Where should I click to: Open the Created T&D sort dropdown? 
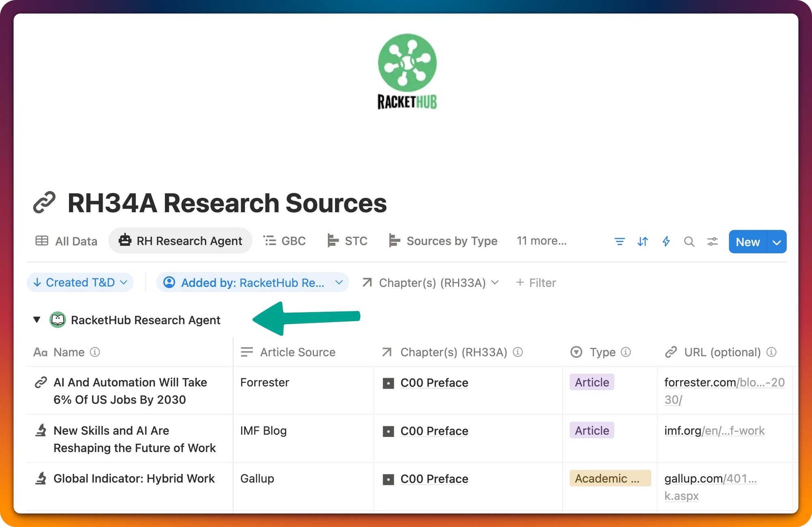click(x=80, y=282)
